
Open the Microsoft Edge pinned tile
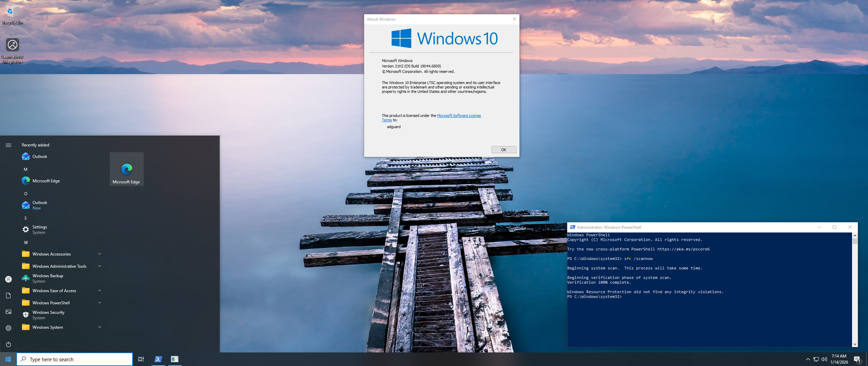(126, 169)
